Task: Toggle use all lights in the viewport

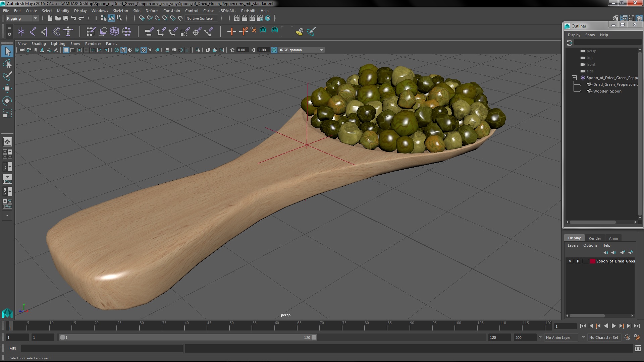Action: [x=150, y=50]
